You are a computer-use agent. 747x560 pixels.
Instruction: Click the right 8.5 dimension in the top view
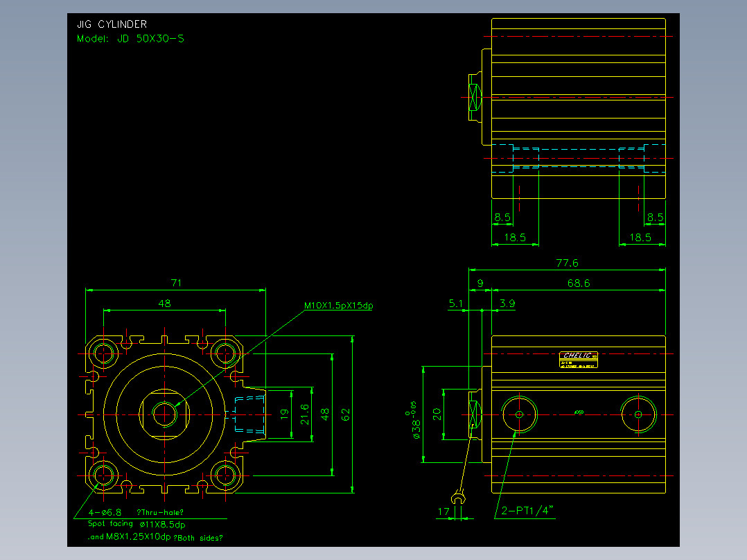(x=655, y=218)
